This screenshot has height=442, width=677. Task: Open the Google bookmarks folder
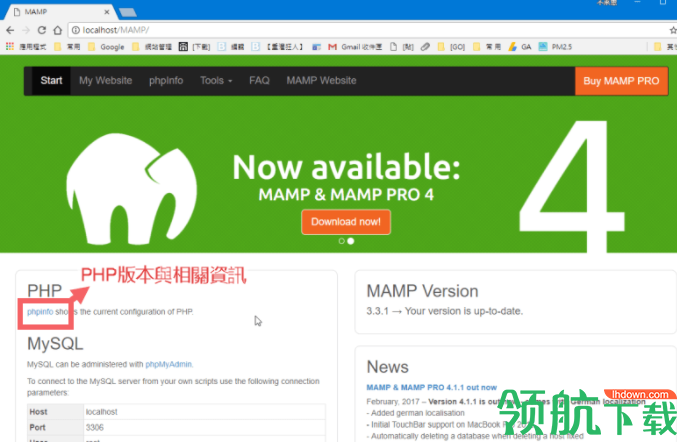pos(106,47)
